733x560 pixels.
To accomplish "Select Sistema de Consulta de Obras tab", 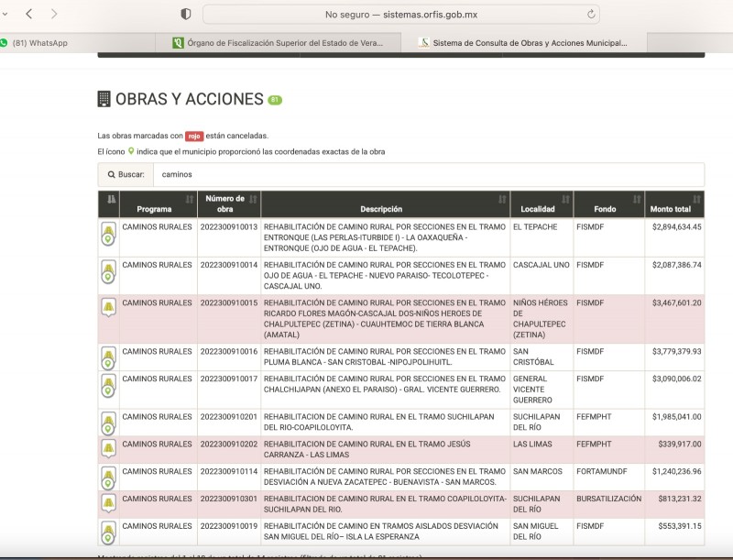I will (523, 43).
